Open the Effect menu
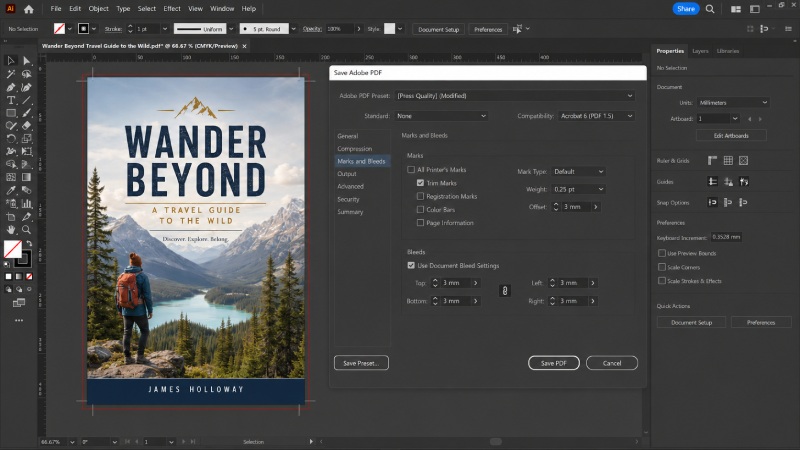The height and width of the screenshot is (450, 800). (172, 9)
